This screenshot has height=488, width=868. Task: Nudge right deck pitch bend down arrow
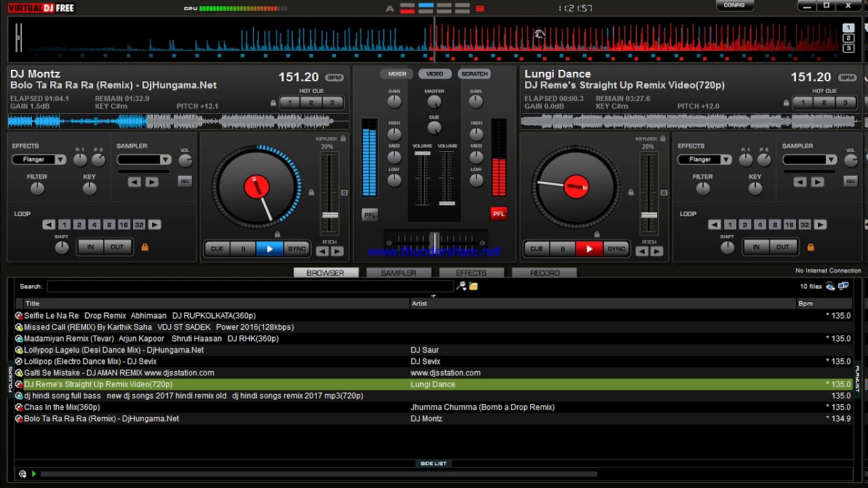pos(642,251)
